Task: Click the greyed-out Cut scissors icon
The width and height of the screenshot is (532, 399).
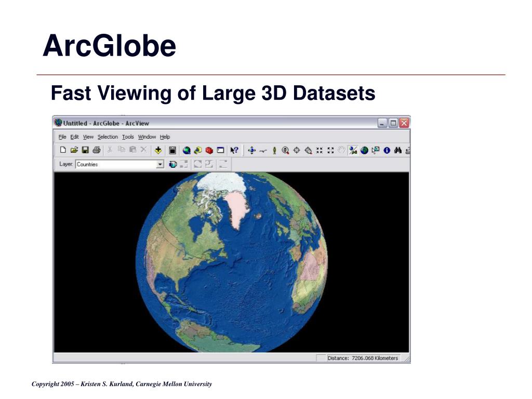Action: pos(110,150)
